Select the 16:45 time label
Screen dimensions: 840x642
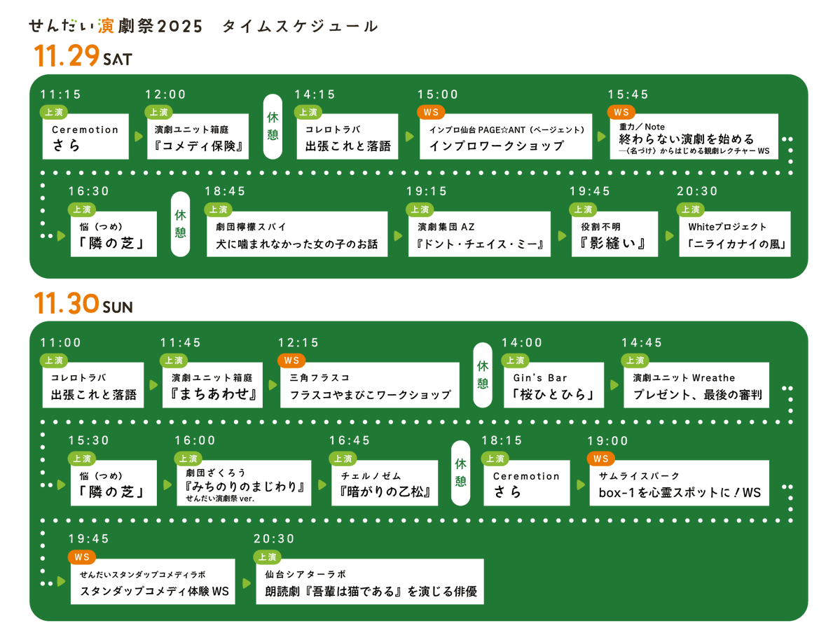350,440
